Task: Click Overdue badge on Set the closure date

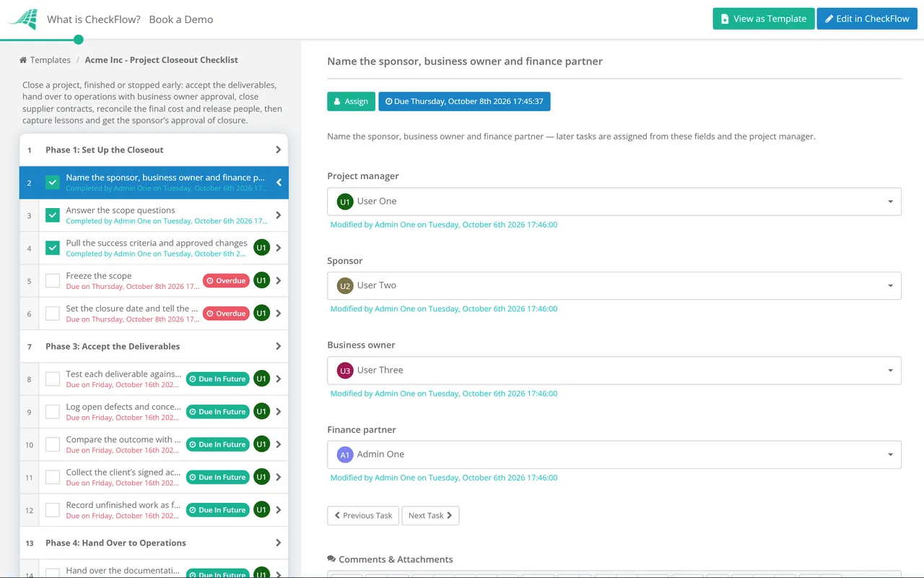Action: tap(226, 314)
